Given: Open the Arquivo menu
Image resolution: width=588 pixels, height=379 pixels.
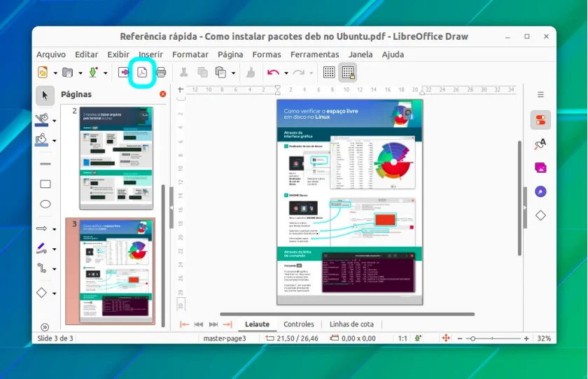Looking at the screenshot, I should coord(51,55).
